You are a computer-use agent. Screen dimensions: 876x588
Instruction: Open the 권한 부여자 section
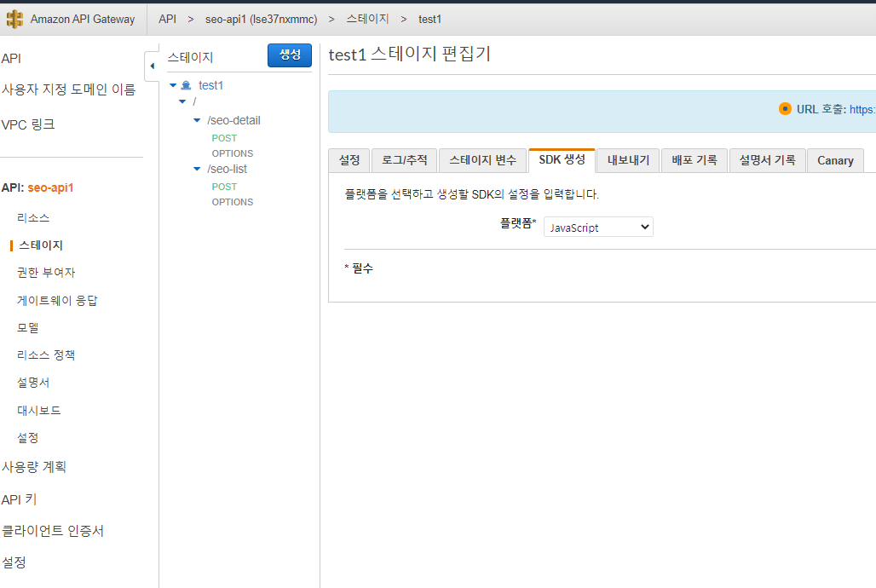[x=41, y=272]
